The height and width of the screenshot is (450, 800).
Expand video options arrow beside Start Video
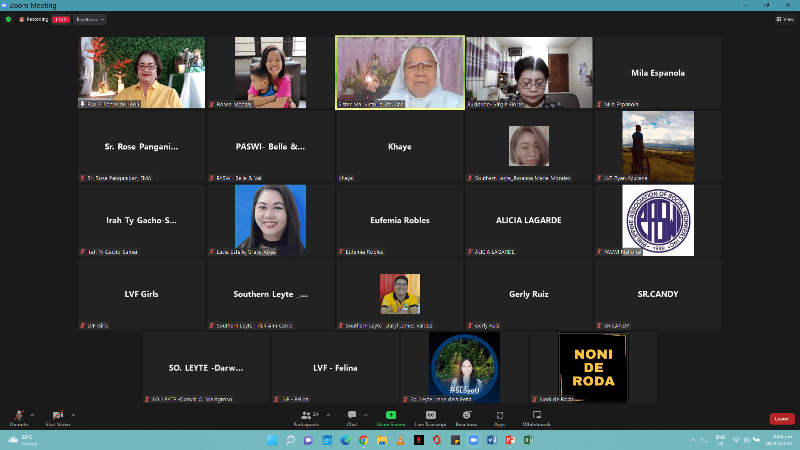(72, 414)
